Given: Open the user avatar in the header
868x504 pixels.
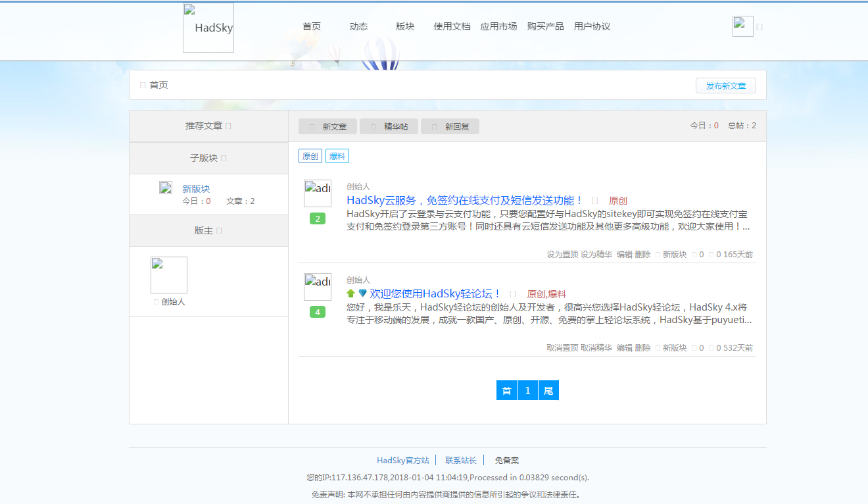Looking at the screenshot, I should 743,26.
